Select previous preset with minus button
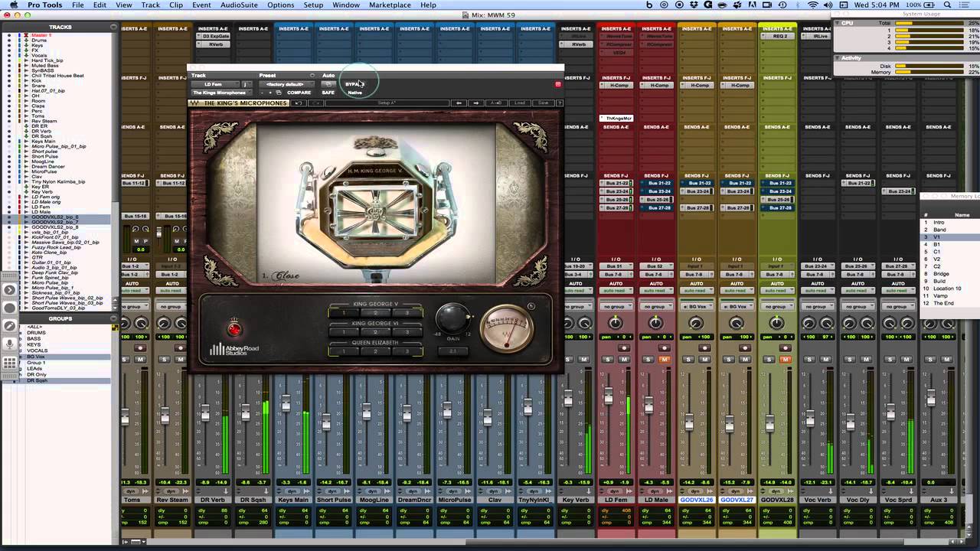 (262, 93)
